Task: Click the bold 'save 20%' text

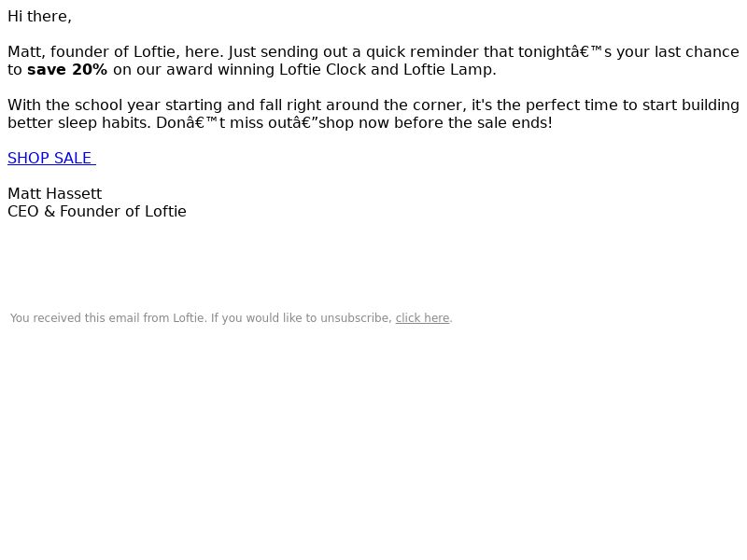Action: click(x=67, y=69)
